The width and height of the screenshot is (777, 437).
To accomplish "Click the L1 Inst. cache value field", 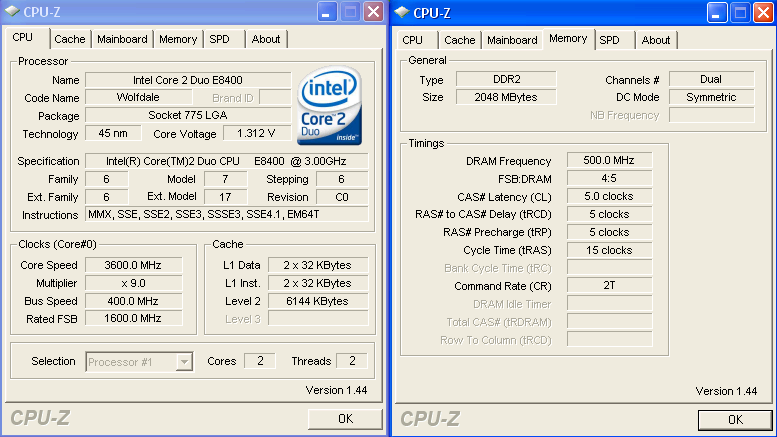I will [x=318, y=283].
